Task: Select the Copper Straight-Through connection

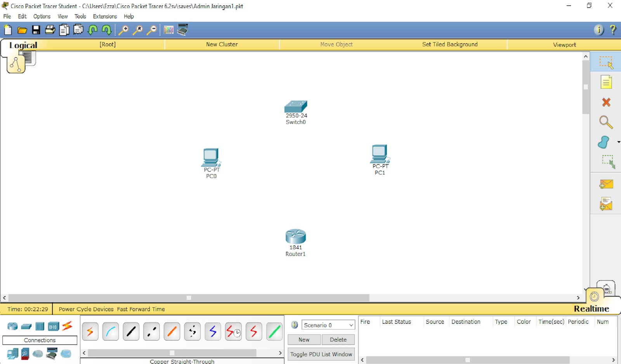Action: [x=131, y=331]
